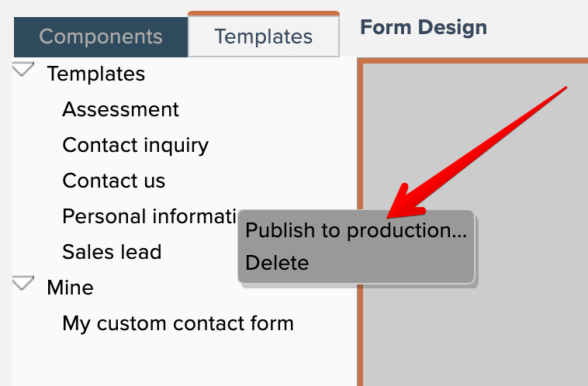This screenshot has height=386, width=588.
Task: Collapse the Mine group arrow
Action: pyautogui.click(x=24, y=284)
